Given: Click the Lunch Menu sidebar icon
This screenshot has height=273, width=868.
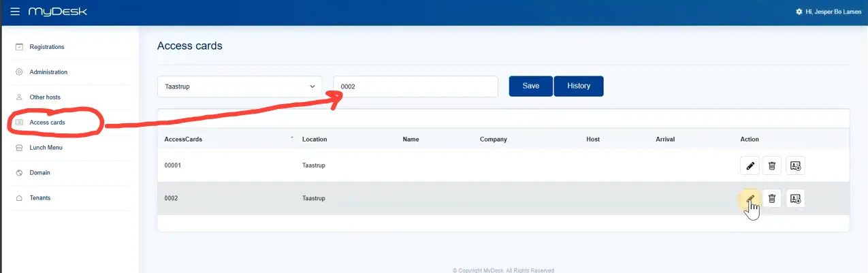Looking at the screenshot, I should click(19, 148).
